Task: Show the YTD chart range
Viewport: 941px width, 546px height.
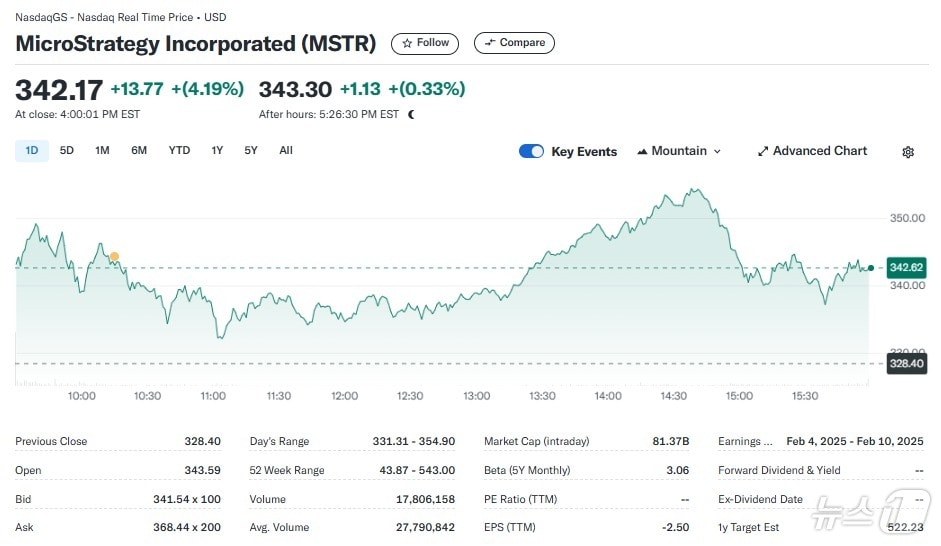Action: click(179, 151)
